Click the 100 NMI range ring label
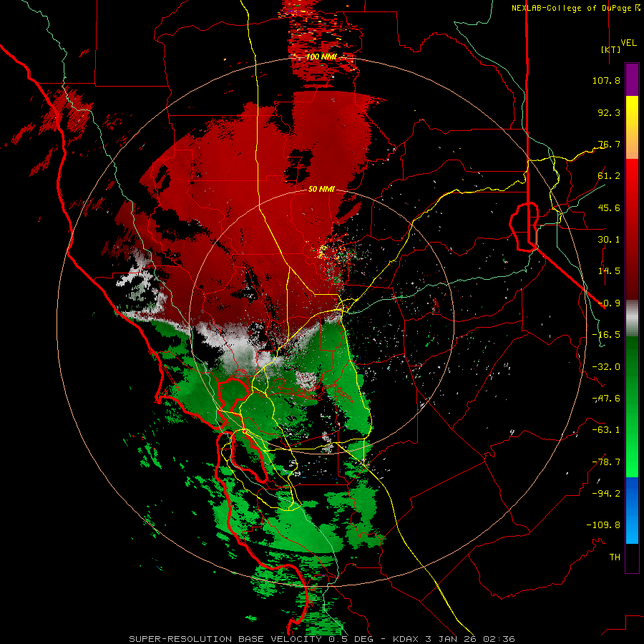 tap(321, 57)
